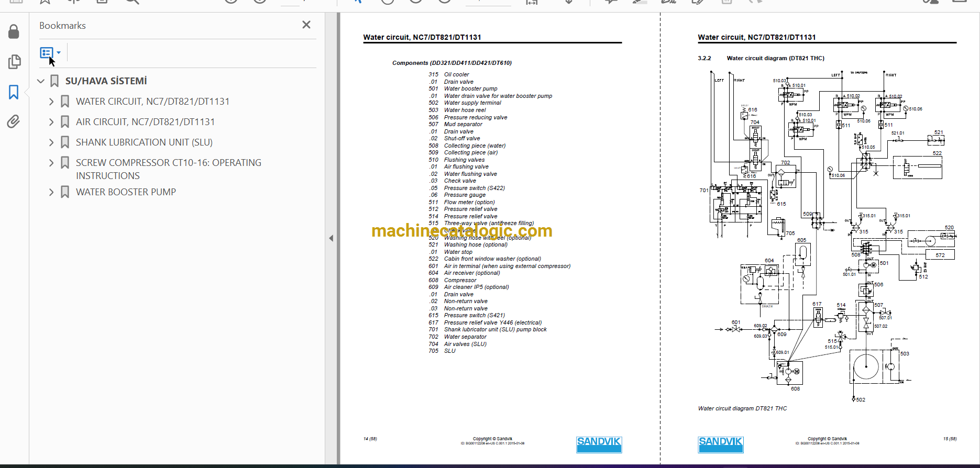This screenshot has width=980, height=468.
Task: Toggle the Bookmarks panel sidebar icon
Action: (x=14, y=92)
